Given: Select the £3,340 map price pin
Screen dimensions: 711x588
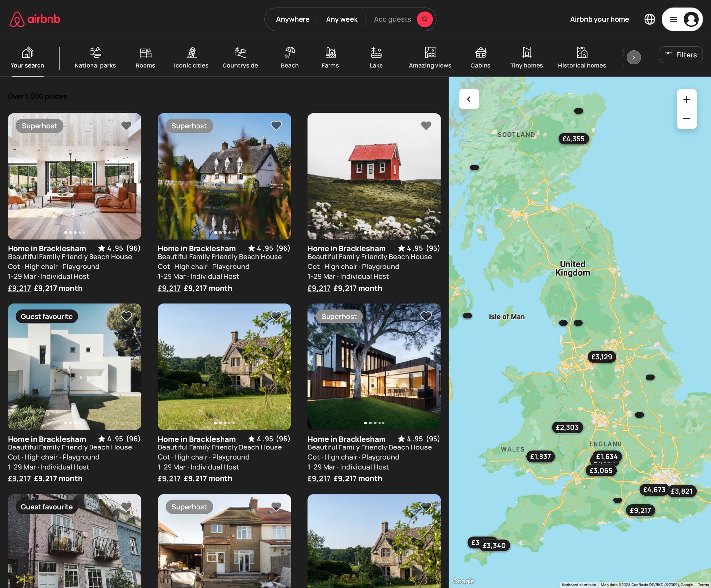Looking at the screenshot, I should click(x=494, y=545).
